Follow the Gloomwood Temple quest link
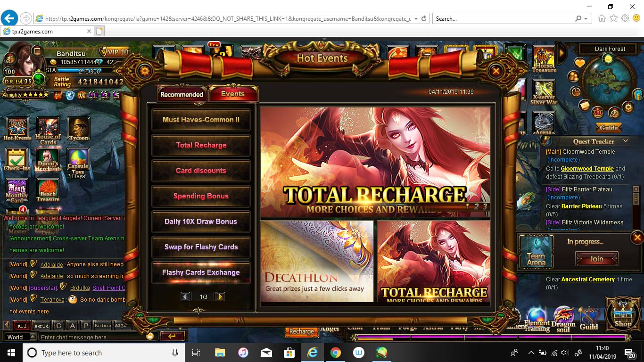This screenshot has width=644, height=362. click(x=587, y=168)
